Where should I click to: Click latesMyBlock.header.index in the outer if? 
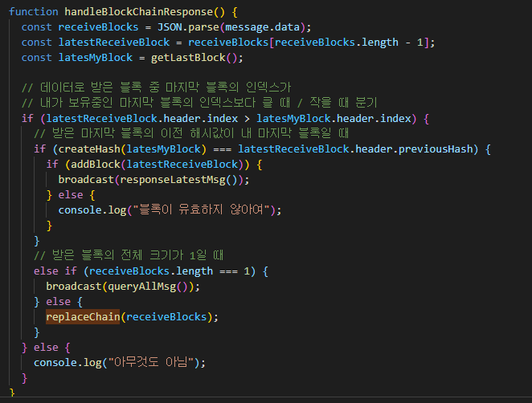coord(334,119)
